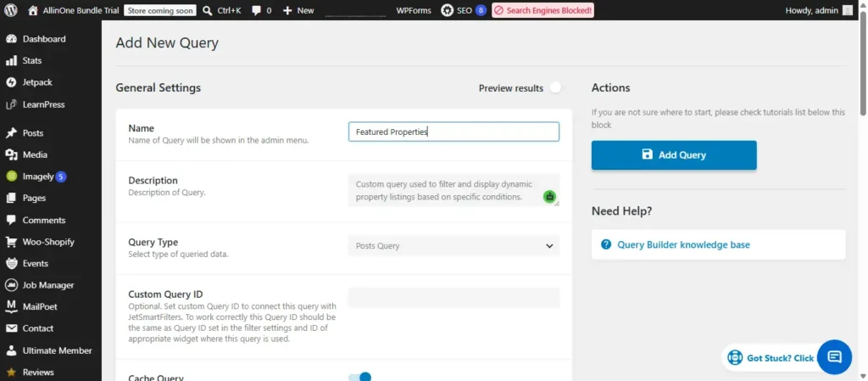This screenshot has height=381, width=868.
Task: Click the Howdy, admin text
Action: [x=811, y=10]
